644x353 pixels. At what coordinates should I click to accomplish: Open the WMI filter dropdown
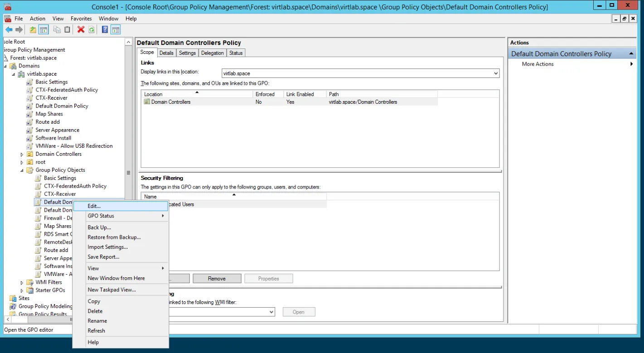pos(271,312)
